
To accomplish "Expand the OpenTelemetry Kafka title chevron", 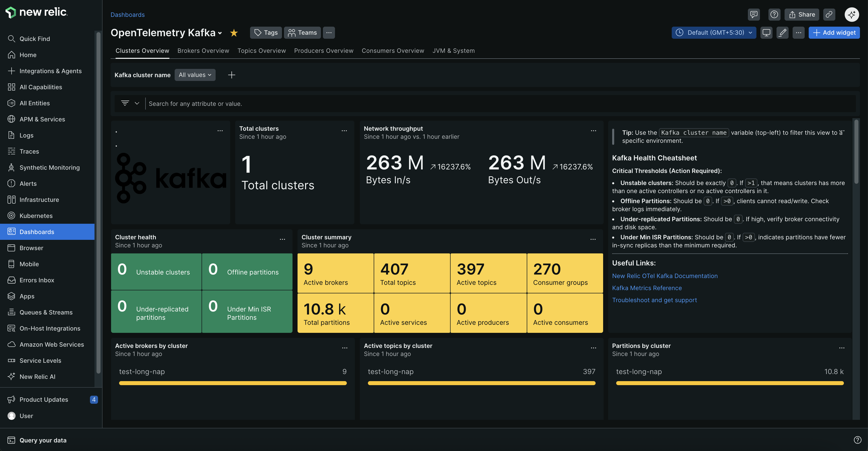I will pyautogui.click(x=220, y=33).
